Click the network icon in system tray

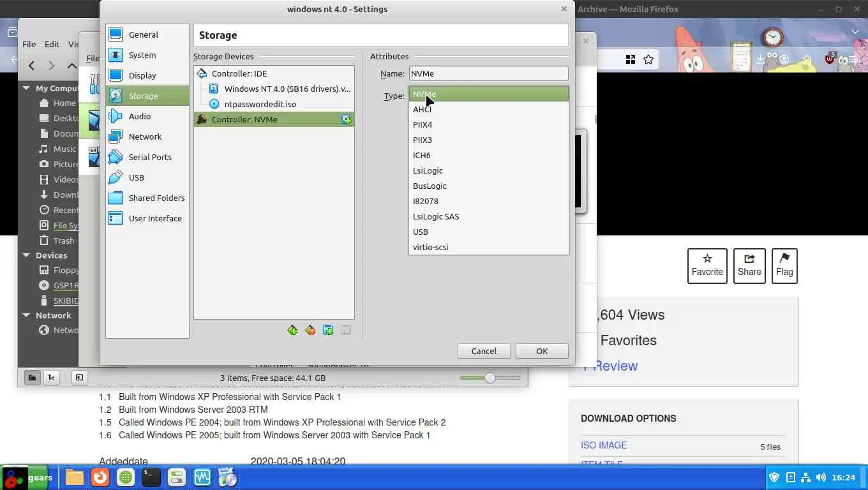coord(805,477)
